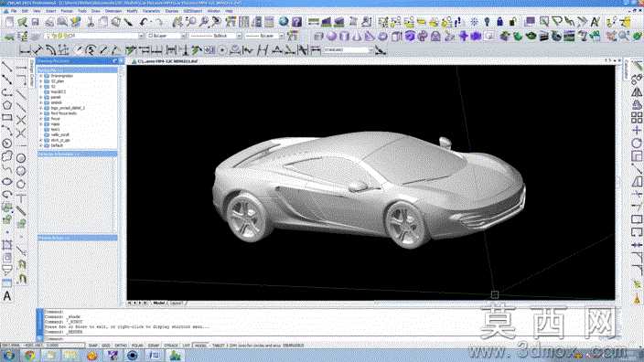Screen dimensions: 644x362
Task: Open the layer list dropdown
Action: [141, 37]
